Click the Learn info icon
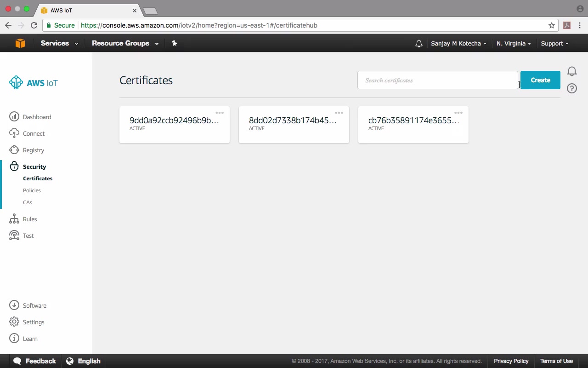Screen dimensions: 588x368 14,339
